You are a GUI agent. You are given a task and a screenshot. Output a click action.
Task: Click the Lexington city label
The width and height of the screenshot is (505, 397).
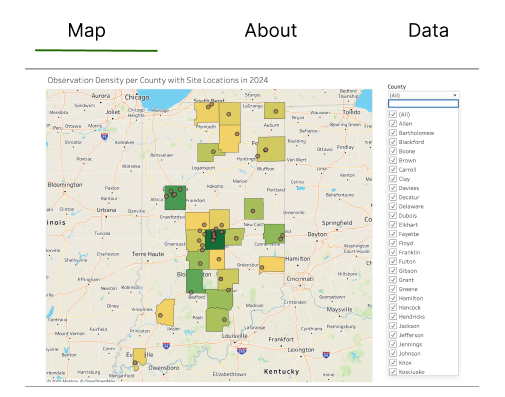(301, 350)
